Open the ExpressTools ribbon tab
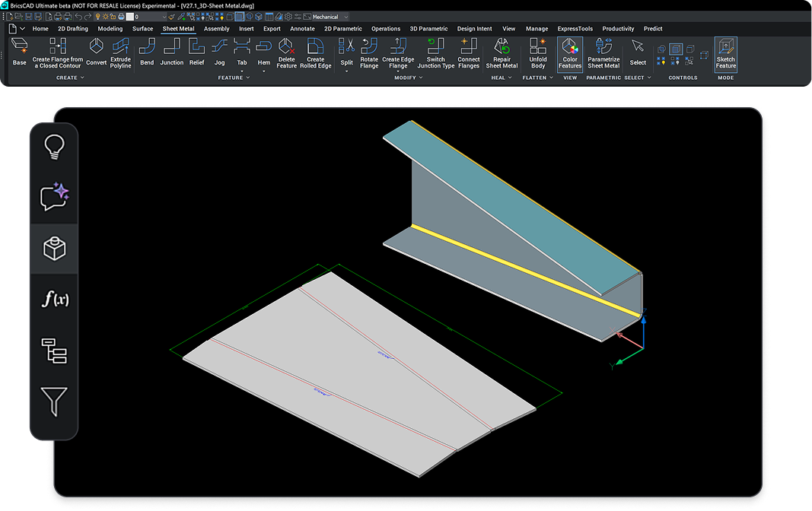Image resolution: width=812 pixels, height=511 pixels. pos(575,28)
